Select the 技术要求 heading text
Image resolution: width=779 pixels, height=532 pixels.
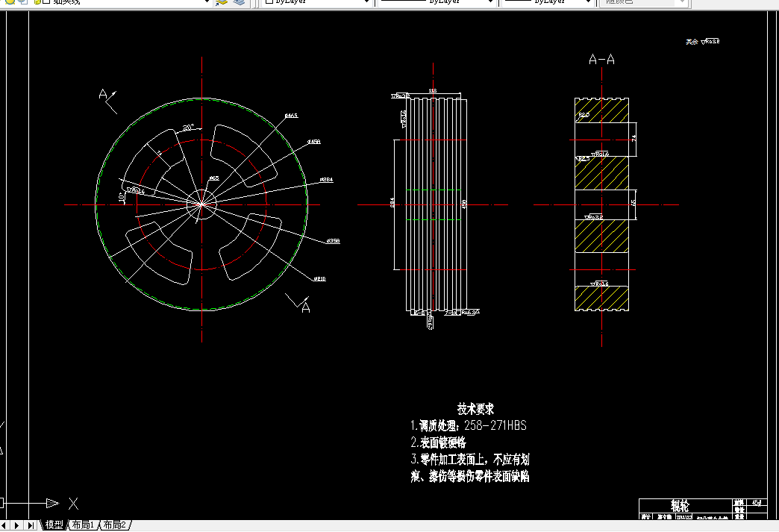[475, 409]
